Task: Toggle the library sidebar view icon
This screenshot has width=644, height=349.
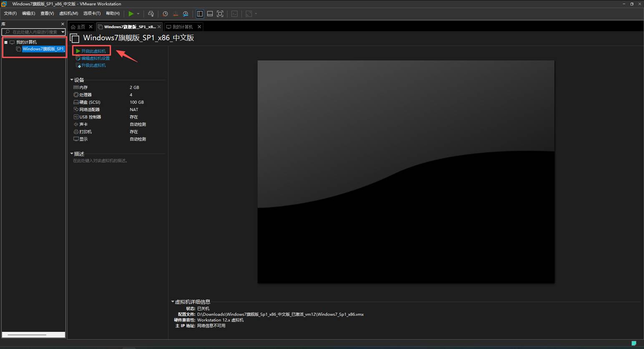Action: pyautogui.click(x=200, y=14)
